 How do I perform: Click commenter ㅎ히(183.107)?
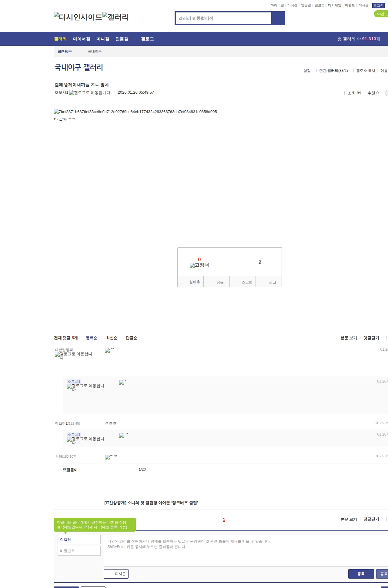coord(66,456)
